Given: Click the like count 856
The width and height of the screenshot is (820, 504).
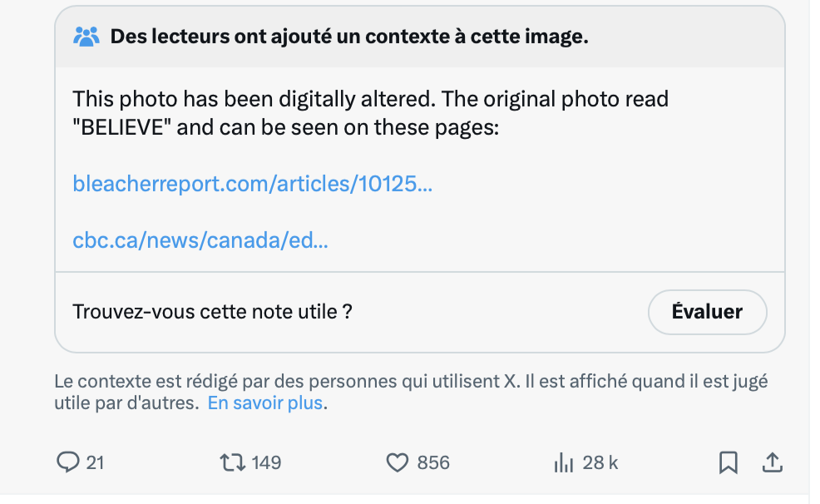Looking at the screenshot, I should coord(433,462).
